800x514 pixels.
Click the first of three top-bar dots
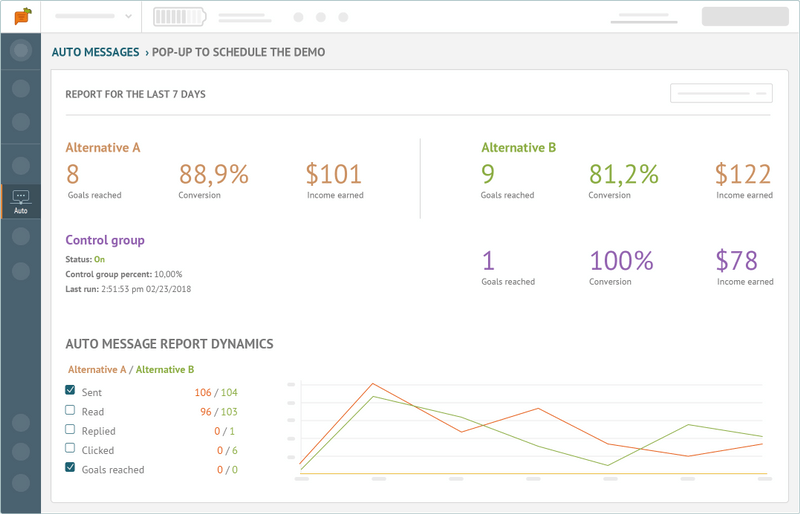click(x=298, y=17)
